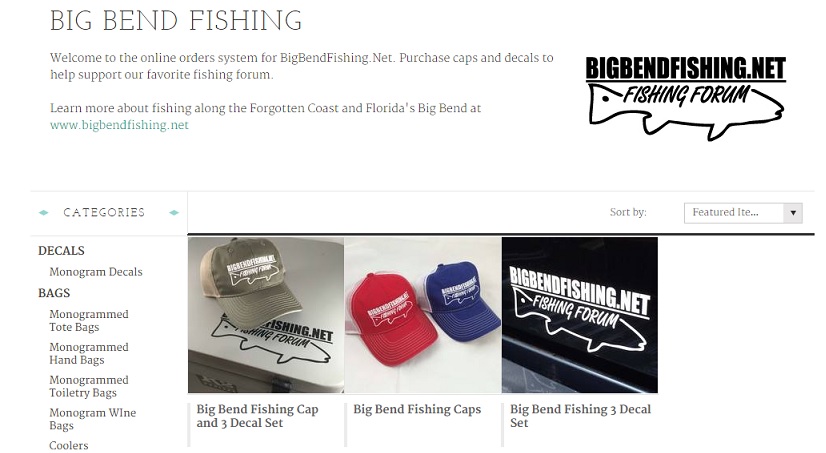Click the left diamond icon beside Categories

(x=44, y=213)
